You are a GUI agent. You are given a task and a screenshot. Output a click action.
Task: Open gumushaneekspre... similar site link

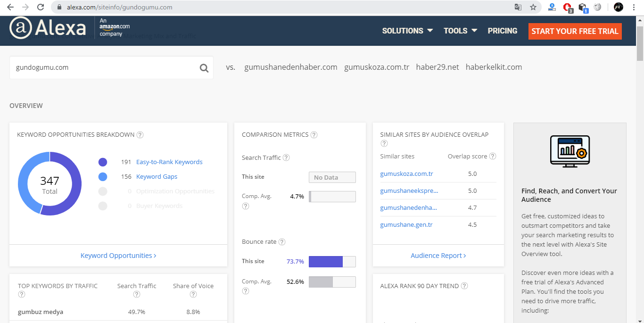(x=409, y=190)
